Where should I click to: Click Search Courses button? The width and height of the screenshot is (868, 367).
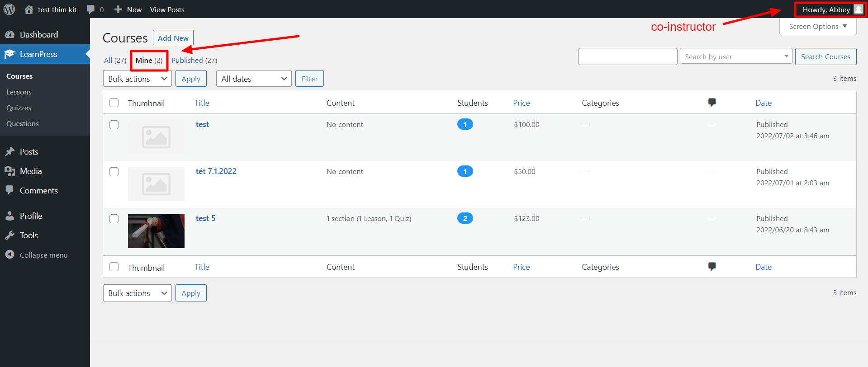(825, 56)
